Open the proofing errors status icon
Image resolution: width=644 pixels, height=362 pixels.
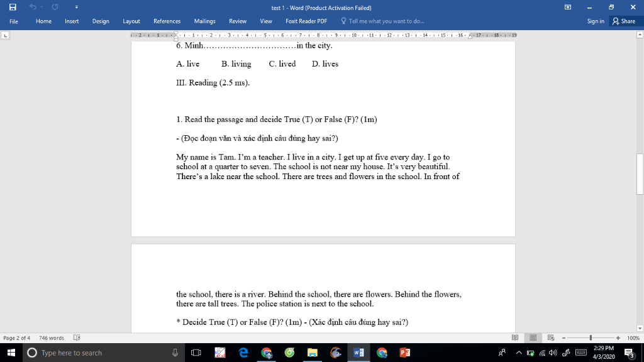[x=77, y=337]
